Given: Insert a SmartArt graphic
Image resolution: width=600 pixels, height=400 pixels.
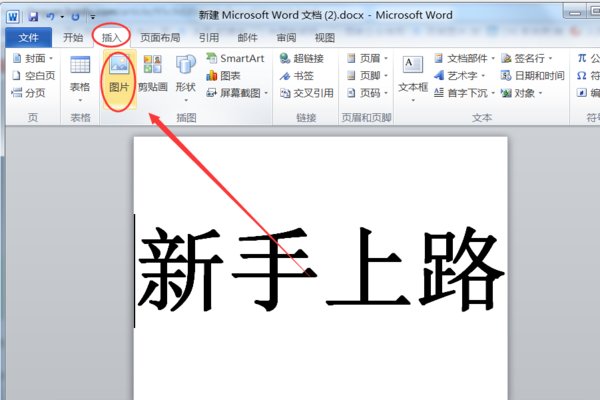Looking at the screenshot, I should pos(235,59).
